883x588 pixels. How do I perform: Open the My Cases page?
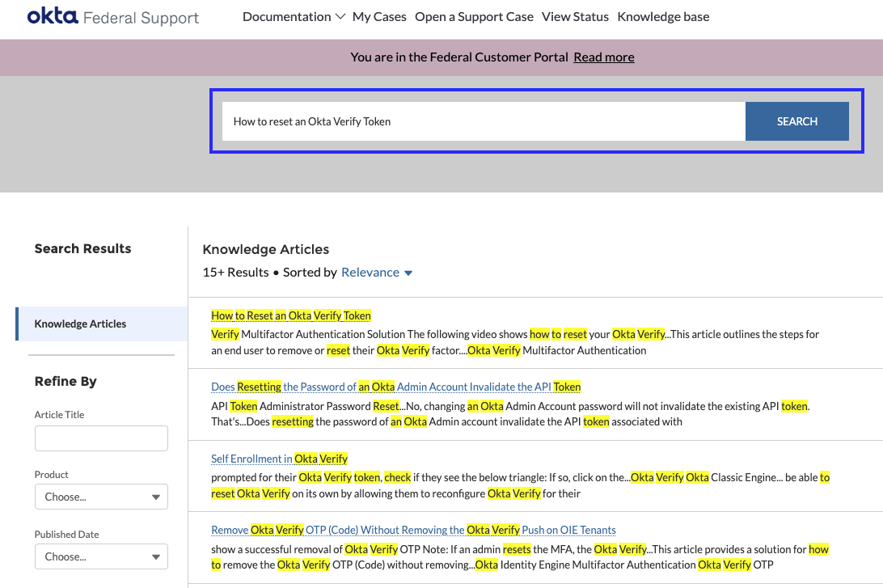pos(379,15)
